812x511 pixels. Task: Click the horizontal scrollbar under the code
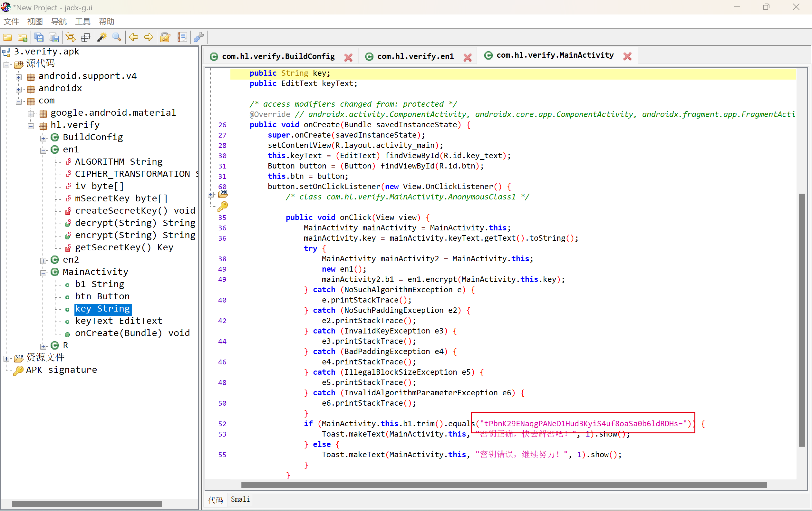coord(504,485)
